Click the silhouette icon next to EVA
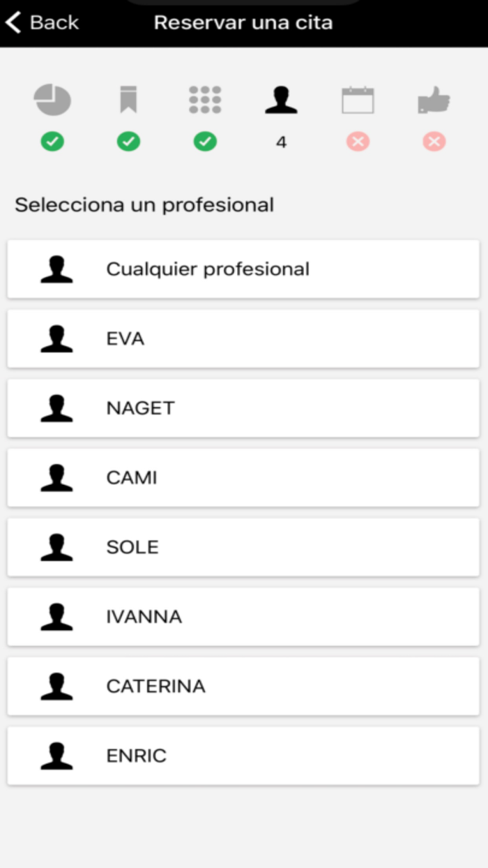Image resolution: width=488 pixels, height=868 pixels. [x=56, y=338]
